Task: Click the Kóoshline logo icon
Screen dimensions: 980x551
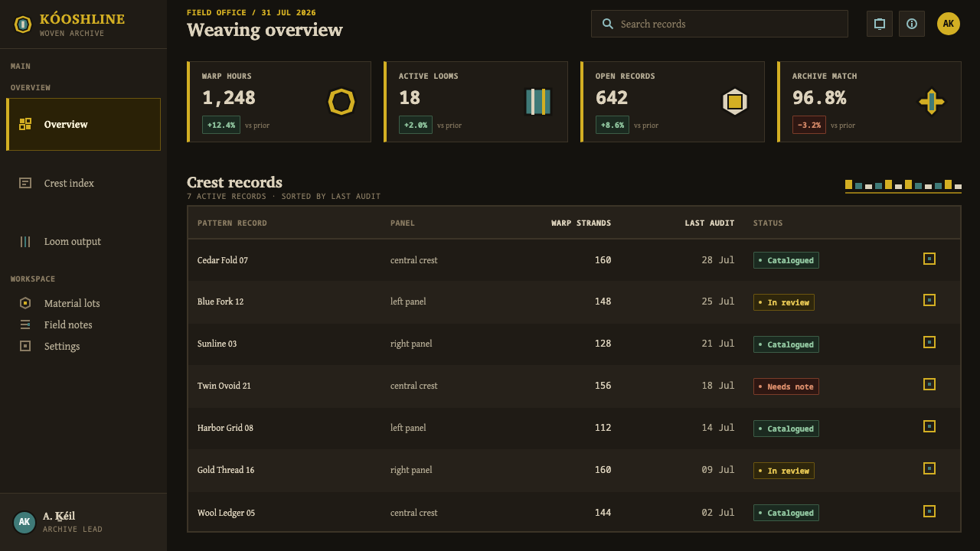Action: coord(23,24)
